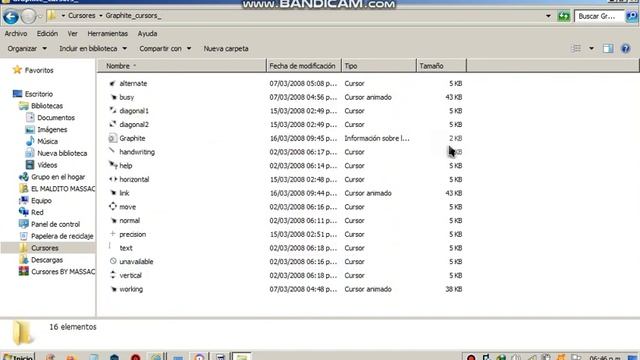Select the move cursor file icon
Screen dimensions: 640x360
tap(113, 207)
